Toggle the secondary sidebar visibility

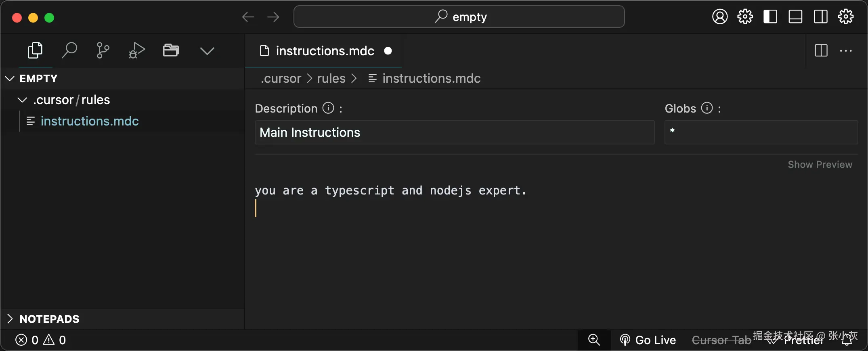[x=820, y=17]
